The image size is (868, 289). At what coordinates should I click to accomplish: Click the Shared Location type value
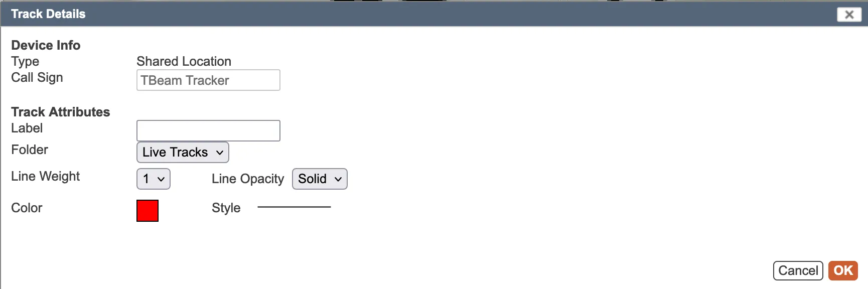tap(184, 61)
